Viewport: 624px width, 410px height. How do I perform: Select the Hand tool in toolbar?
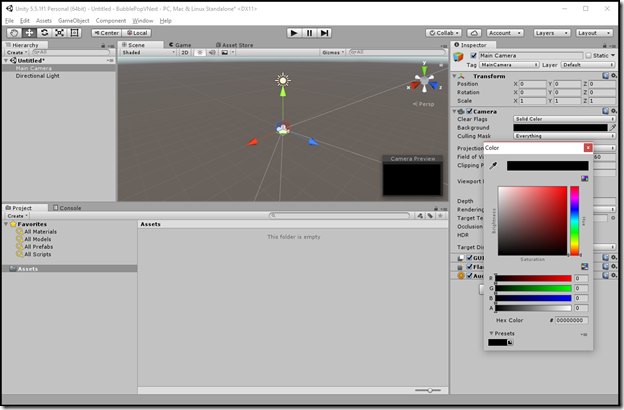(14, 33)
